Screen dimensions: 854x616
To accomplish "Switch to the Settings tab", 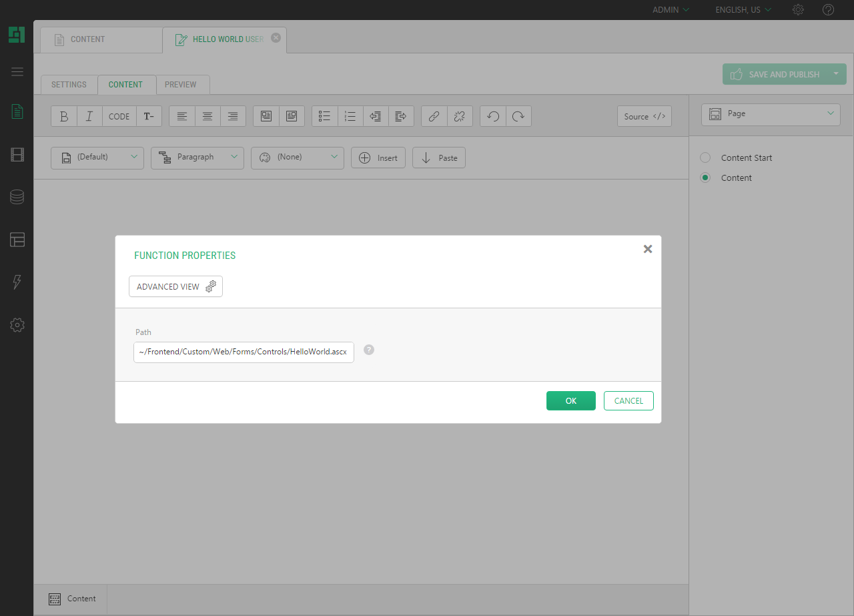I will 69,85.
